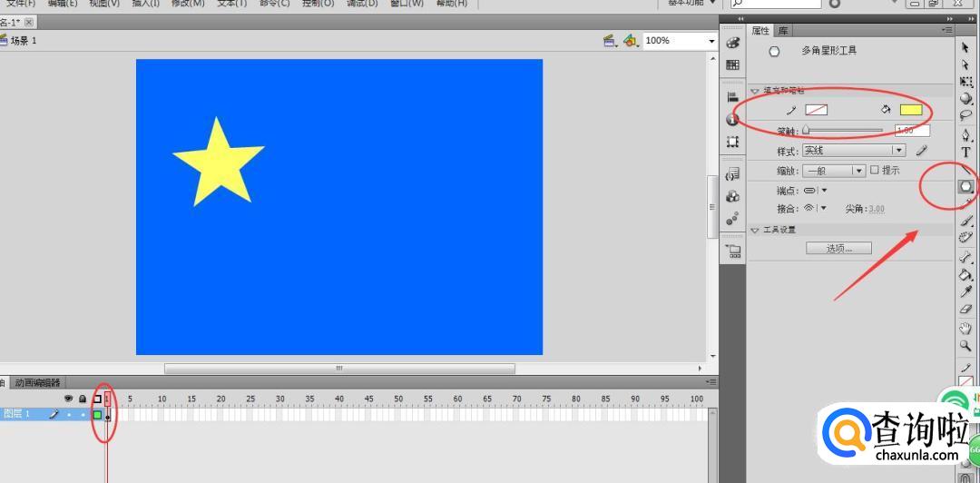
Task: Select the Bone tool
Action: (966, 257)
